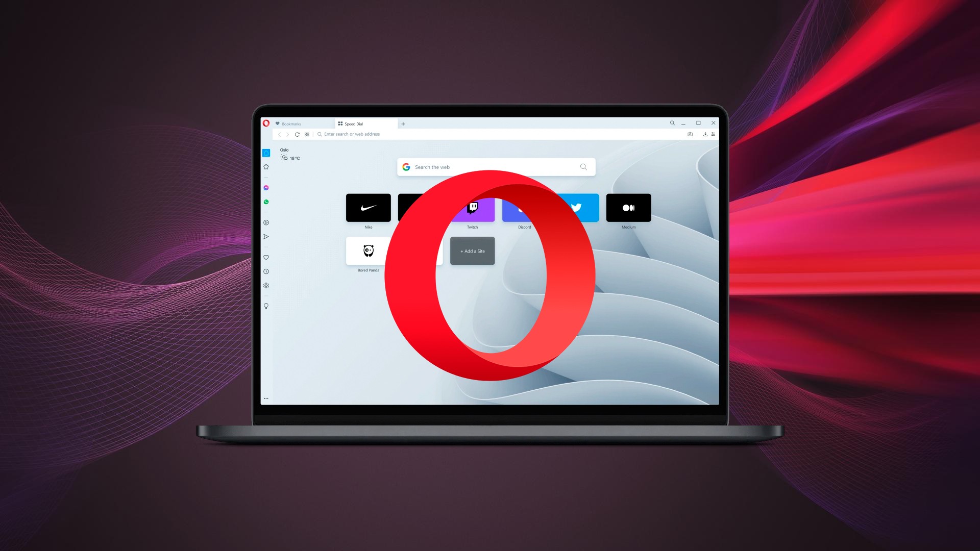Expand the new tab menu
The width and height of the screenshot is (980, 551).
click(x=403, y=123)
